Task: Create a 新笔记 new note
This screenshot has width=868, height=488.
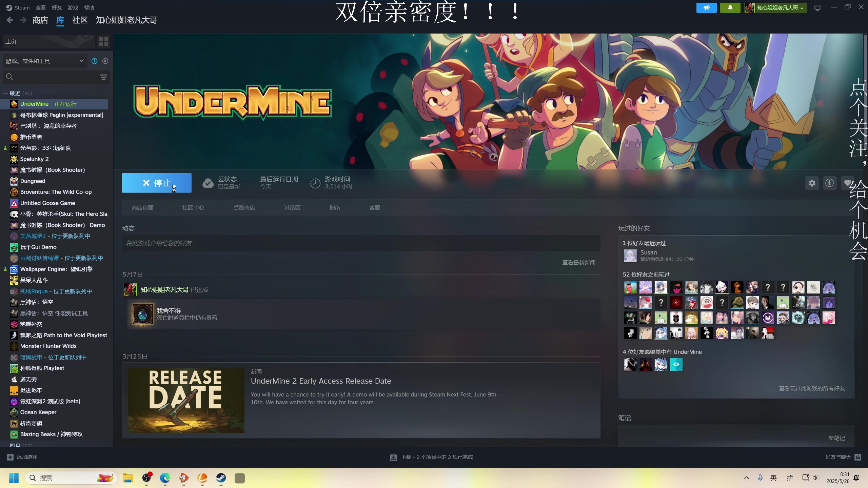Action: tap(836, 438)
